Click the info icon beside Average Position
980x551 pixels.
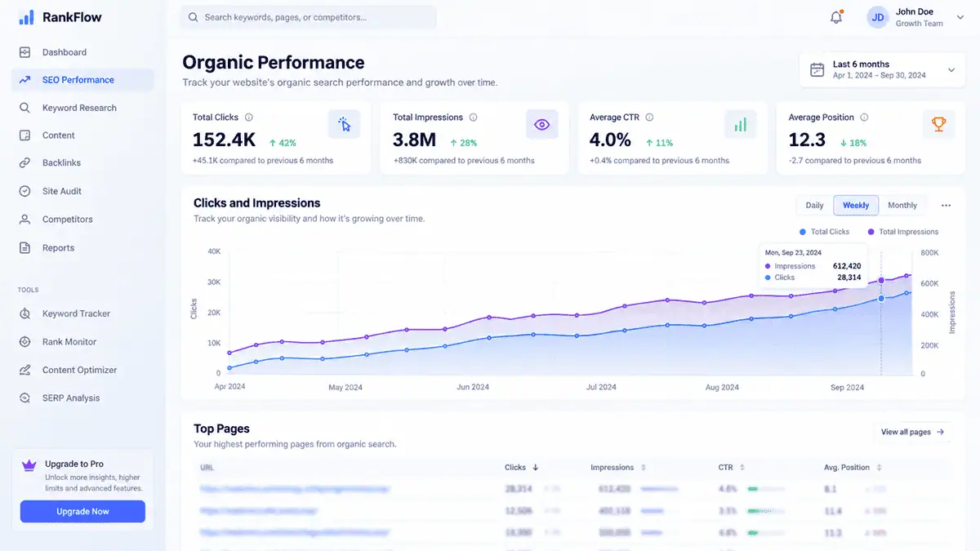pyautogui.click(x=865, y=118)
